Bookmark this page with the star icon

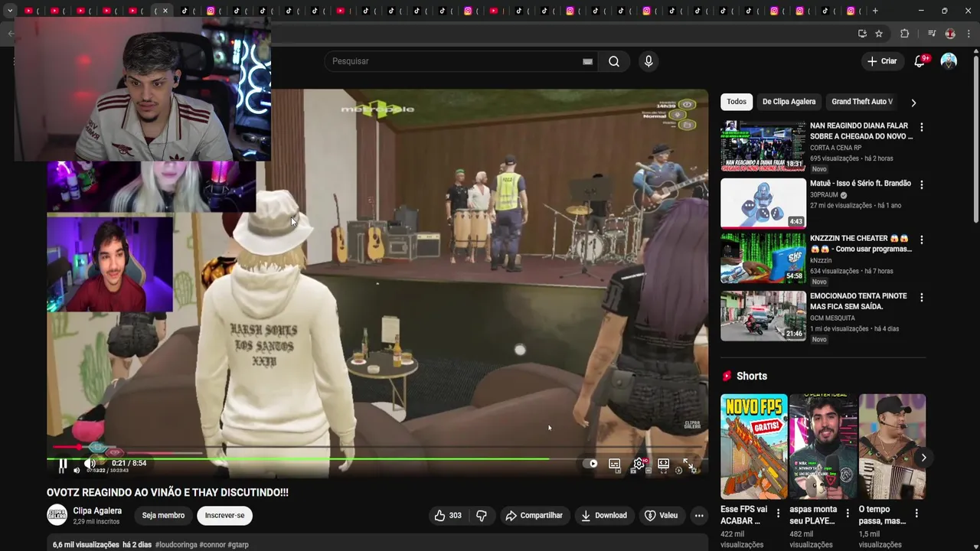click(x=879, y=34)
